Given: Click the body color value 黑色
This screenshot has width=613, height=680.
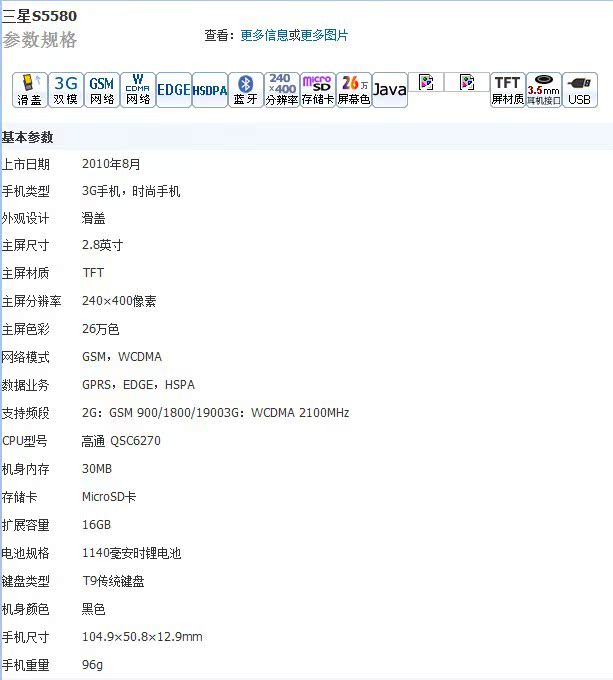Looking at the screenshot, I should click(94, 609).
